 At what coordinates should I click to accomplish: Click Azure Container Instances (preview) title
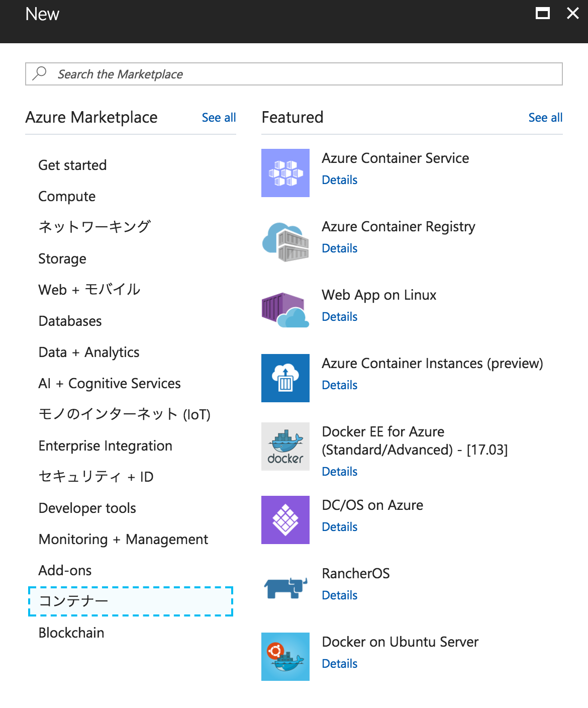pos(433,364)
